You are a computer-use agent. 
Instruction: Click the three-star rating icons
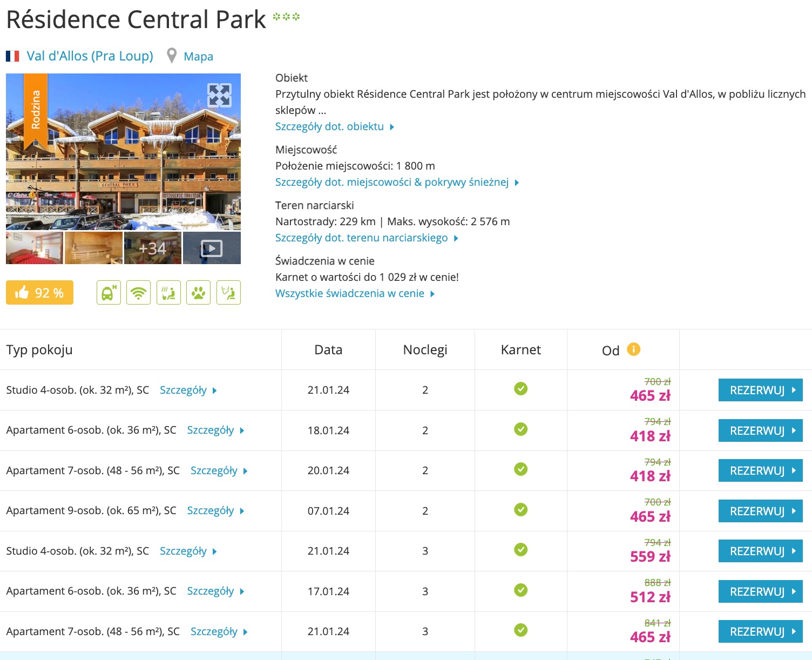point(286,17)
